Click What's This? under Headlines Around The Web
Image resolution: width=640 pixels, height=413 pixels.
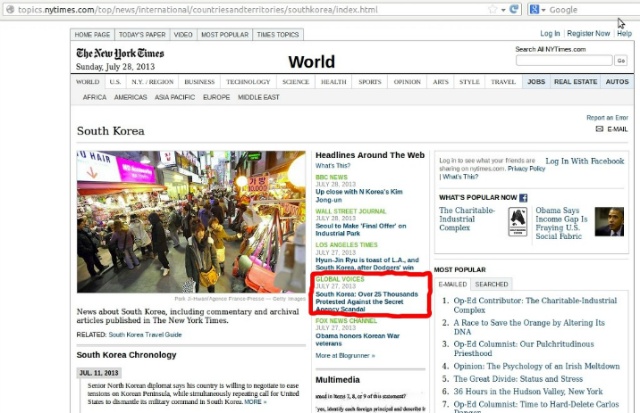click(x=333, y=166)
